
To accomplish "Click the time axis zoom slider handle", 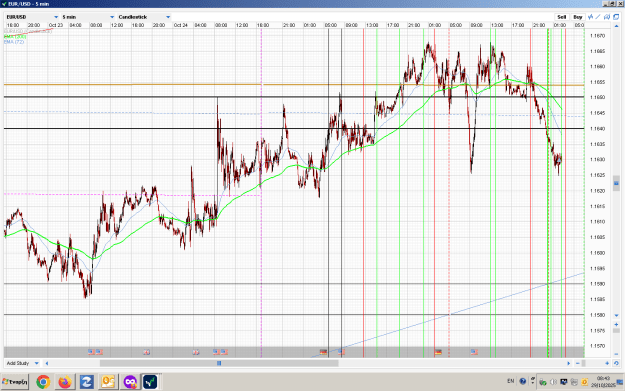I will (x=584, y=363).
